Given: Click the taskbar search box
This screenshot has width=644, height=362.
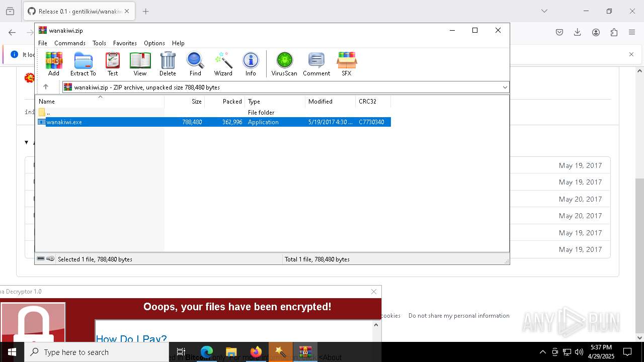Looking at the screenshot, I should 96,352.
